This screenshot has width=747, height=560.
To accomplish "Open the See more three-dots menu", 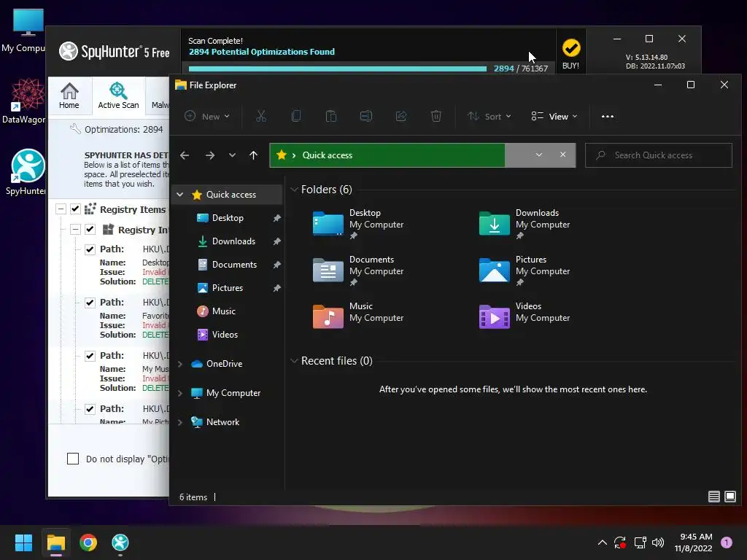I will 608,116.
